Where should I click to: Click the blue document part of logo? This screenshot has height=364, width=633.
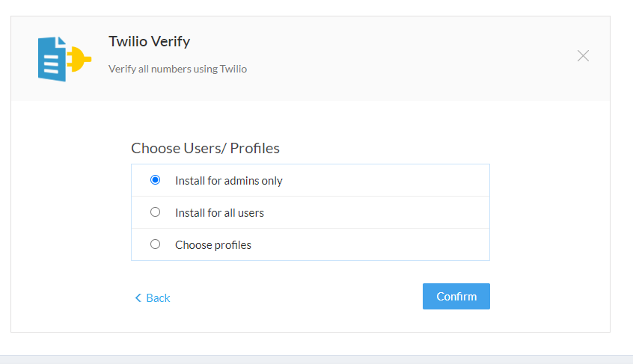[x=52, y=59]
